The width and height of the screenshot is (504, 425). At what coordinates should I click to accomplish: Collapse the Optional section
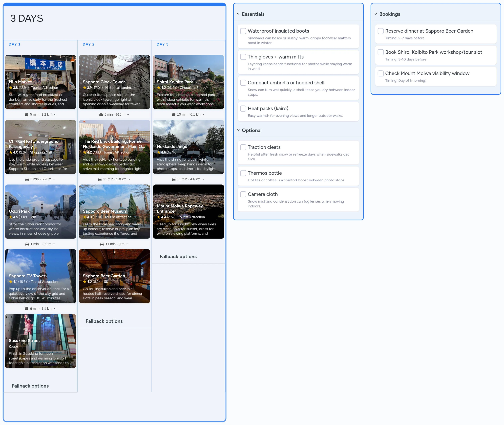[238, 130]
